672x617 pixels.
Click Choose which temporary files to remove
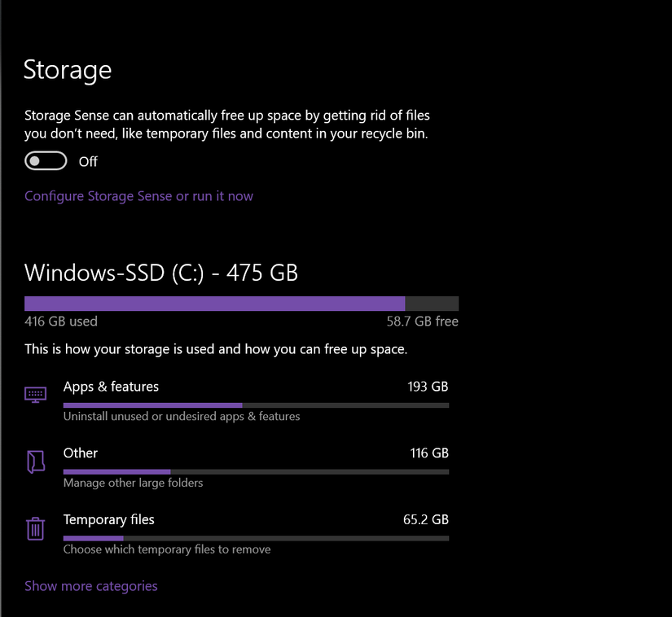click(166, 549)
